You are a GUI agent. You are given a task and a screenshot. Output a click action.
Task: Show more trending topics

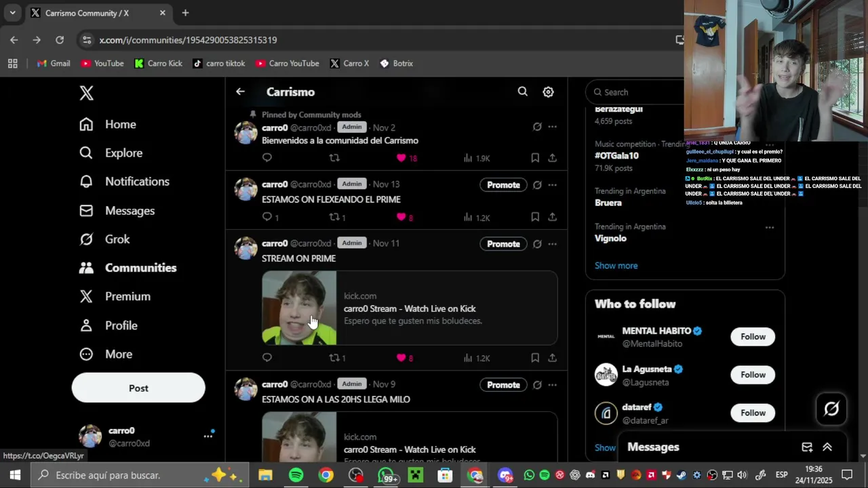616,265
